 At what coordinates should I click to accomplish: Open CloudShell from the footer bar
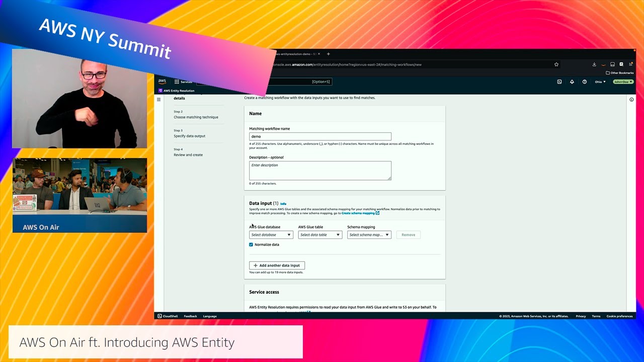(168, 316)
